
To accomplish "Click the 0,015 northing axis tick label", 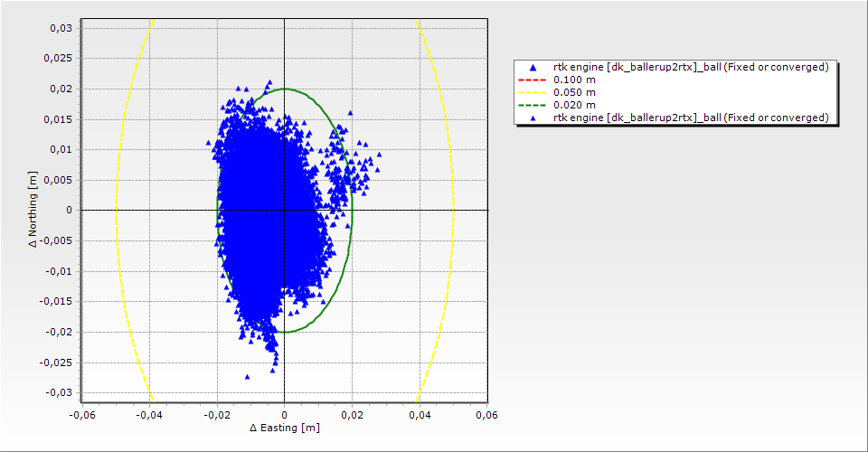I will point(58,119).
